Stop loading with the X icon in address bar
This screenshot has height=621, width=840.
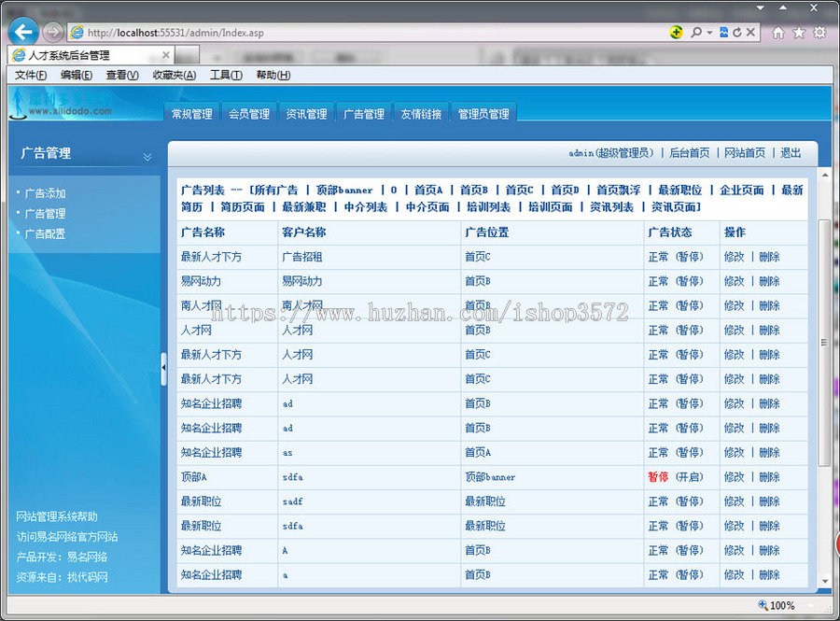tap(750, 32)
